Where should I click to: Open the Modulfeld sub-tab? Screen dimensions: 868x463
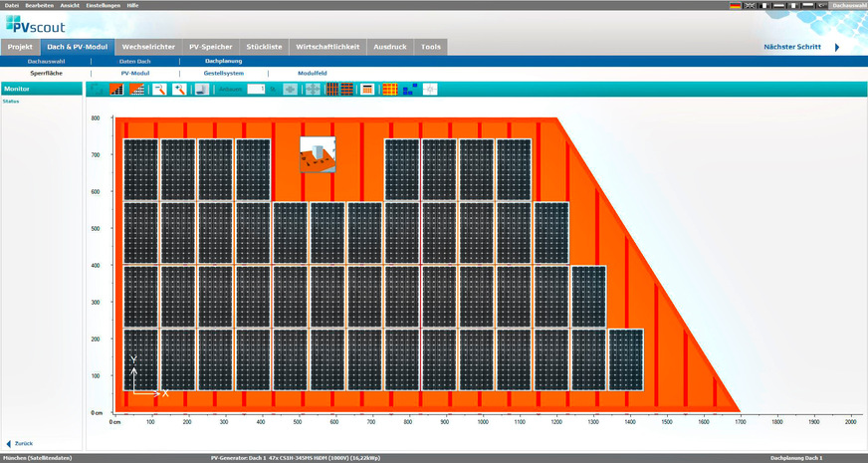[x=312, y=74]
